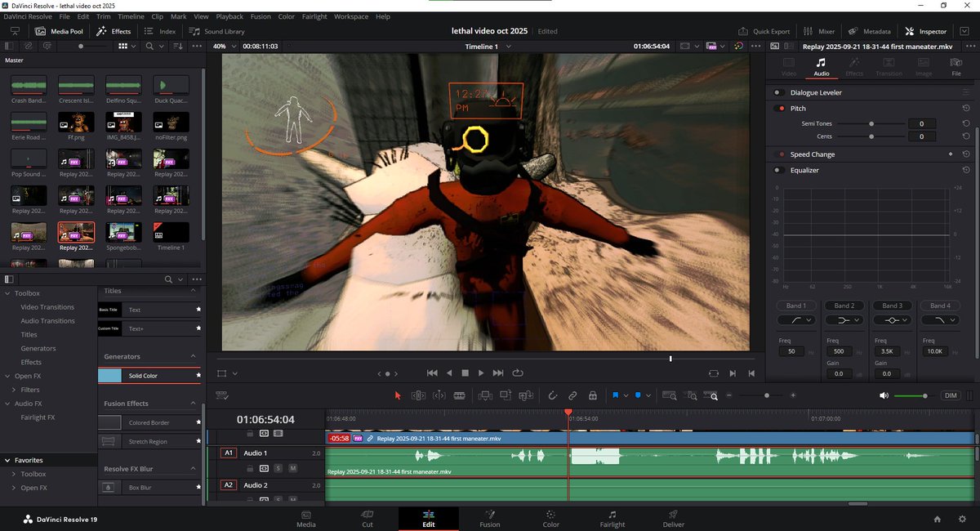Add a blue flag to the clip

coord(616,395)
